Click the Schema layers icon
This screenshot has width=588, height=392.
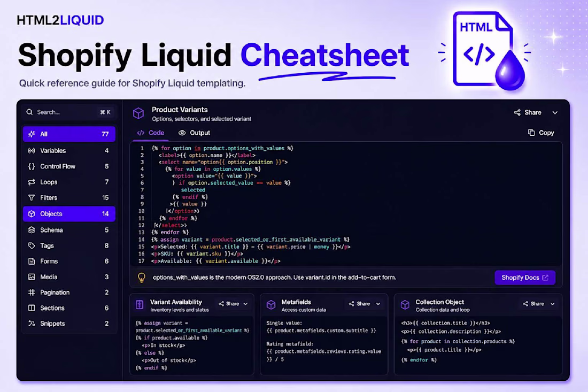point(32,230)
